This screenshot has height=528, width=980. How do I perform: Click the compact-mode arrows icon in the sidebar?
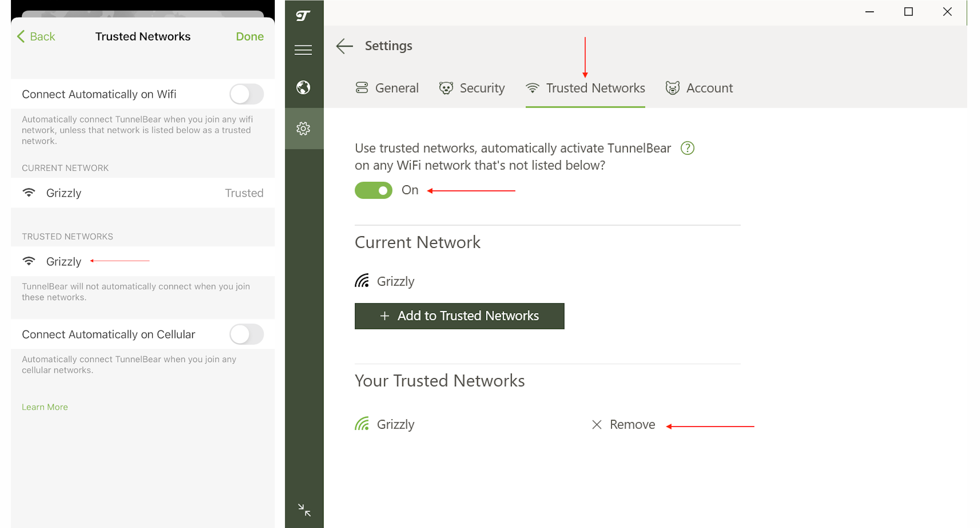click(304, 510)
